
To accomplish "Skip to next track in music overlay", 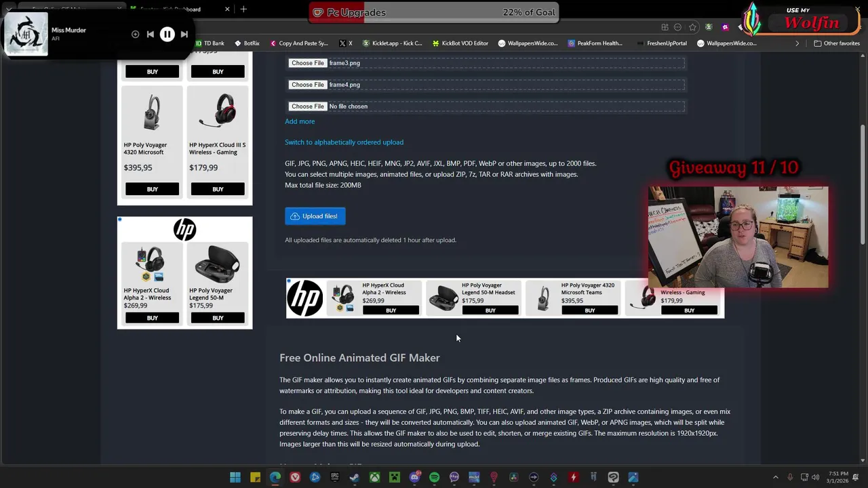I will (x=184, y=34).
